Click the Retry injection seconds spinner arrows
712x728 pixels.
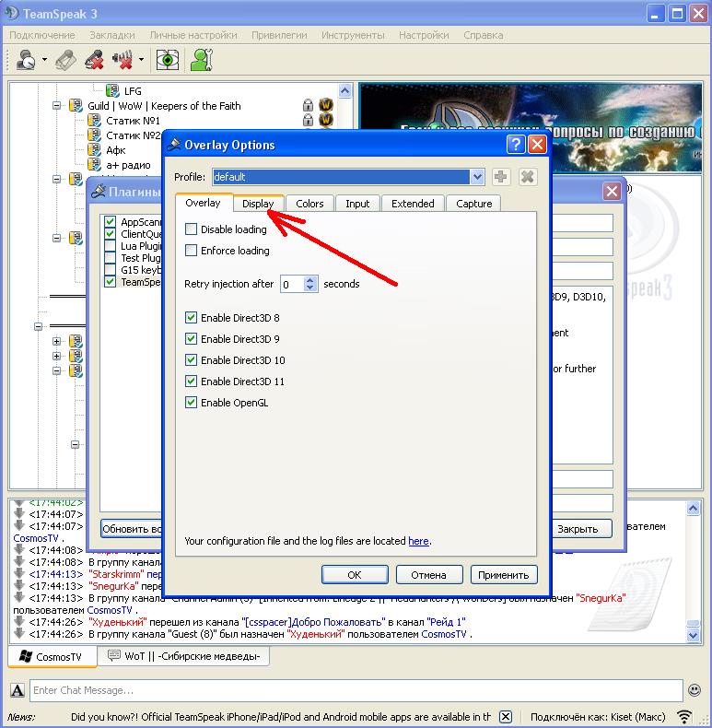(x=310, y=284)
